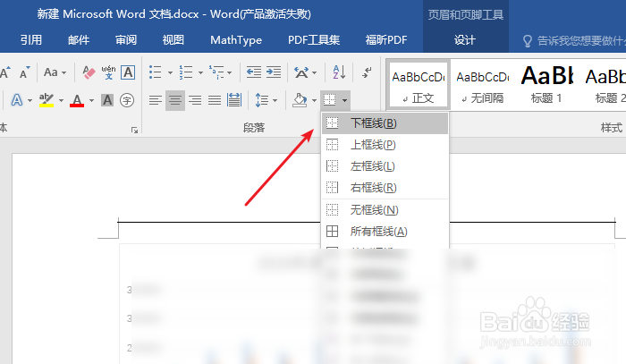Expand the Shading dropdown arrow
Screen dimensions: 626x364
coord(314,100)
